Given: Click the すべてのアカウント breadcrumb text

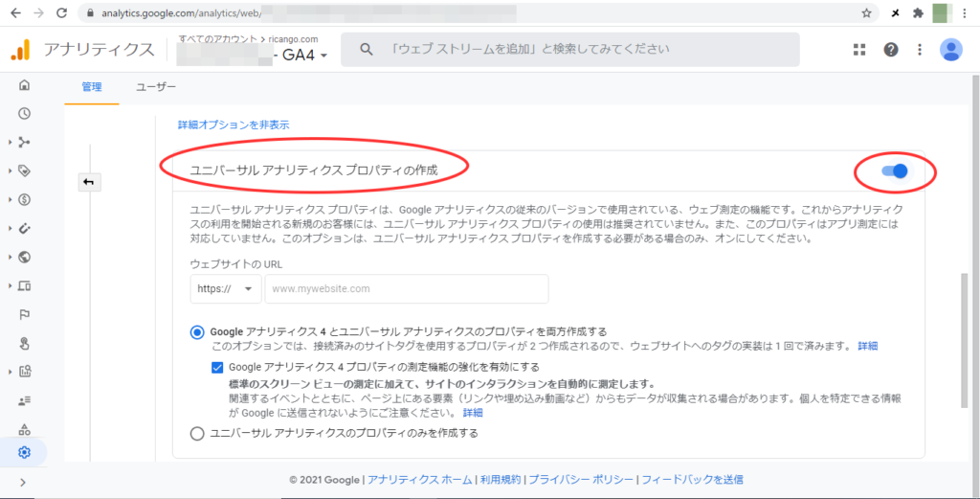Looking at the screenshot, I should tap(218, 38).
